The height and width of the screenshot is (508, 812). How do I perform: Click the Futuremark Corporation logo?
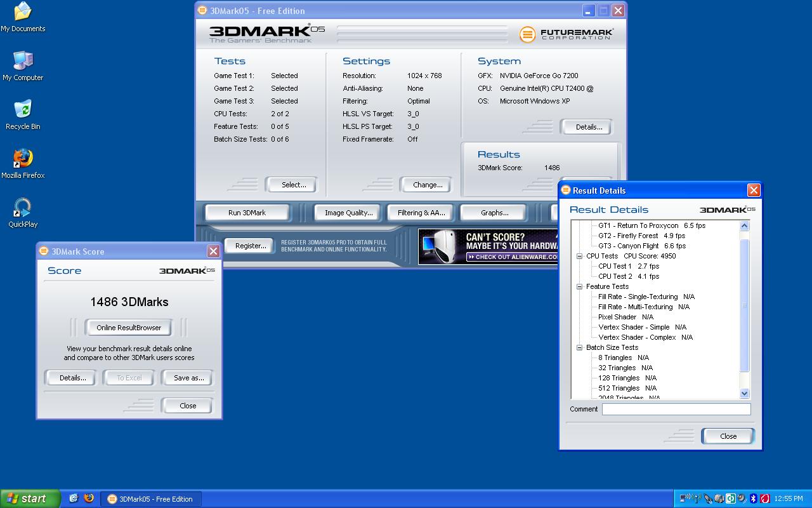tap(566, 34)
